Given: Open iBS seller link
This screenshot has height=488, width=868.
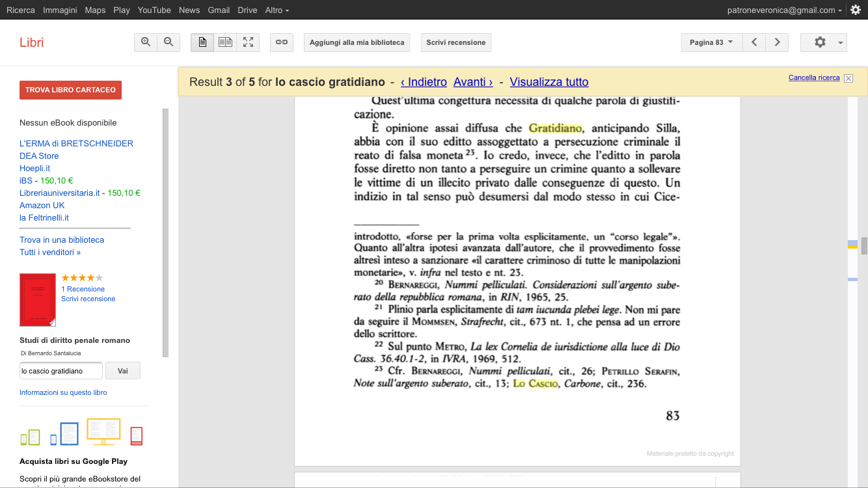Looking at the screenshot, I should tap(26, 180).
